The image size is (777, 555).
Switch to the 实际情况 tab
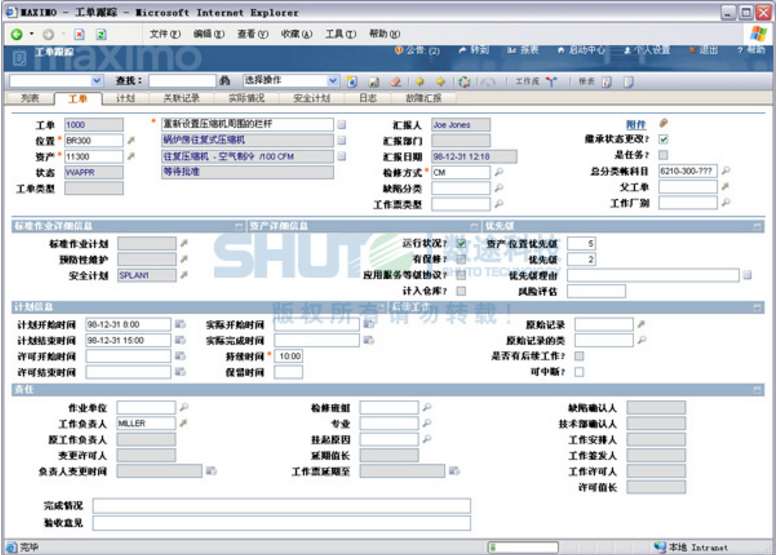click(x=246, y=98)
